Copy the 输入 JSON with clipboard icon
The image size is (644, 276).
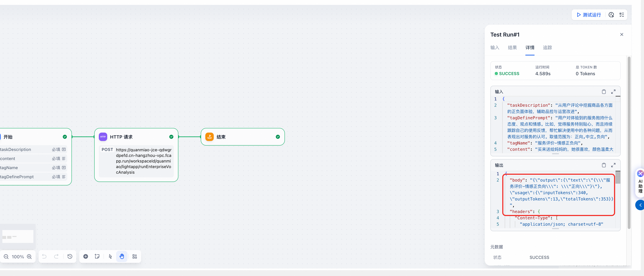pyautogui.click(x=604, y=92)
